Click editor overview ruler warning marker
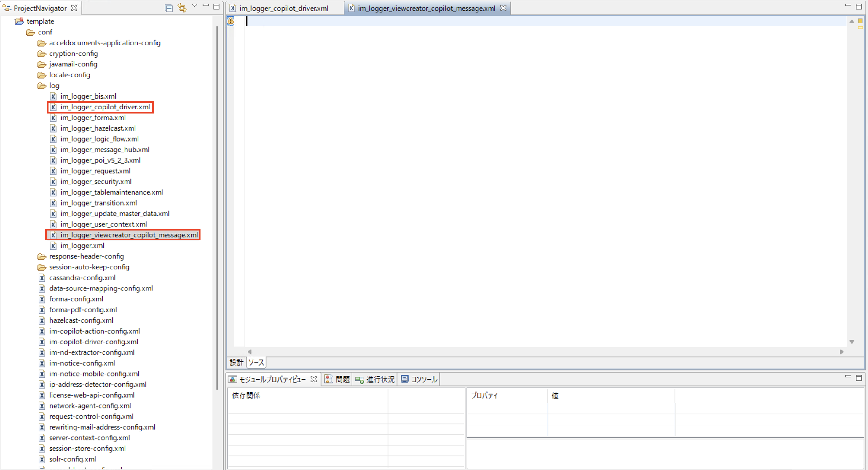The height and width of the screenshot is (470, 868). [860, 28]
